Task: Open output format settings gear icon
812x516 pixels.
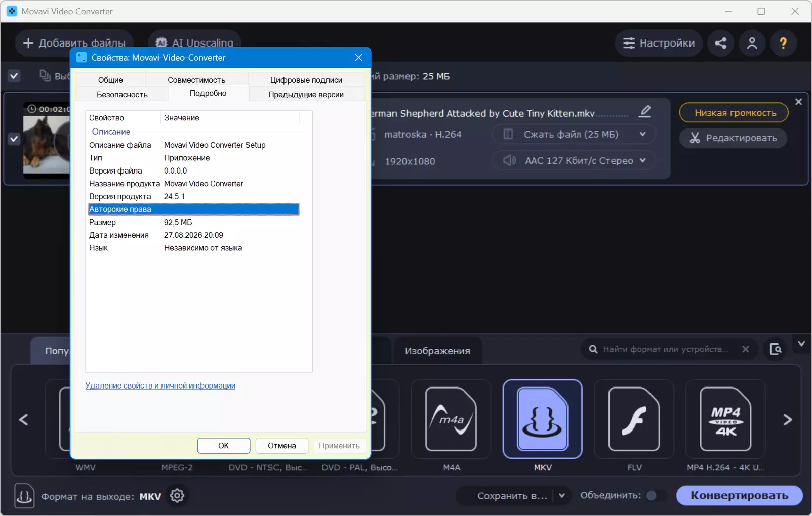Action: tap(177, 496)
